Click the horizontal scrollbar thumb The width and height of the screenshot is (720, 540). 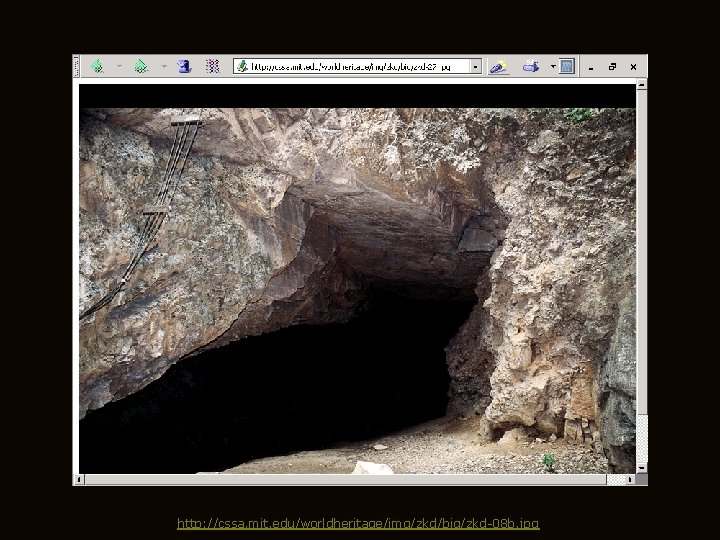(x=345, y=479)
